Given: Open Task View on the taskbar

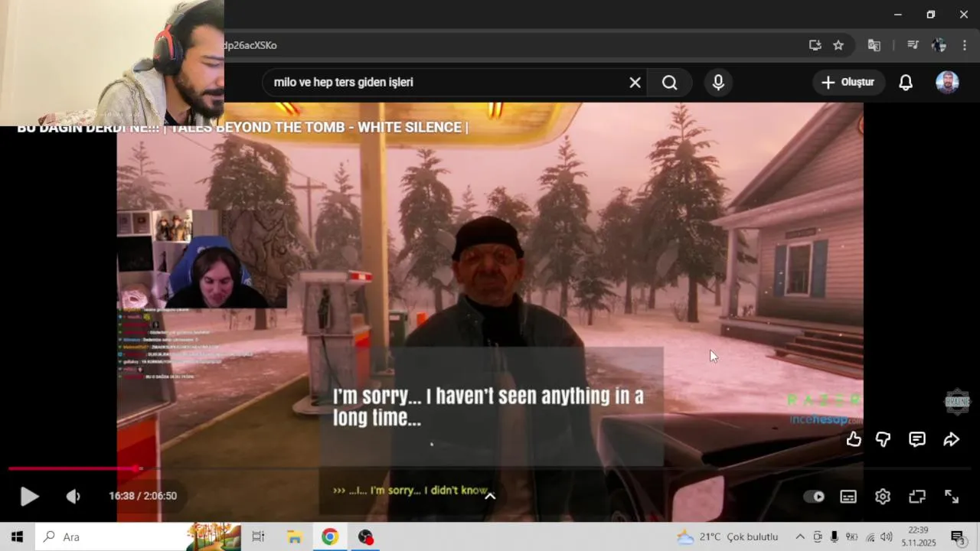Looking at the screenshot, I should coord(258,536).
